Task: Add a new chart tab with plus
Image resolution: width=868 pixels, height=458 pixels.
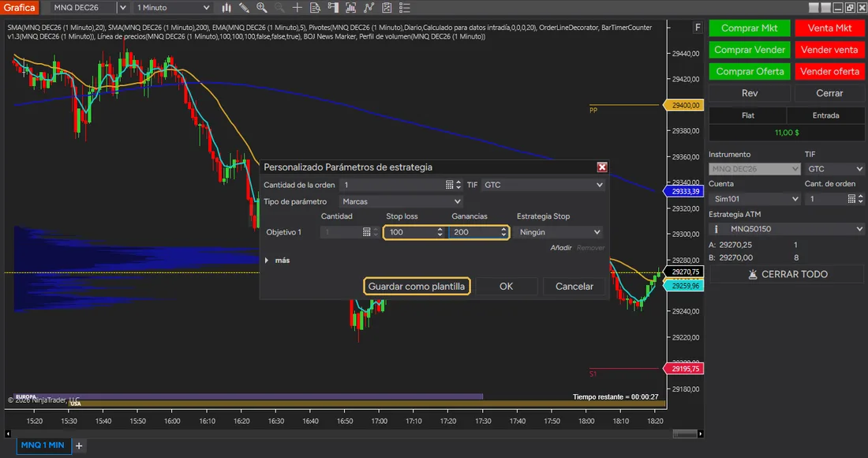Action: (79, 446)
